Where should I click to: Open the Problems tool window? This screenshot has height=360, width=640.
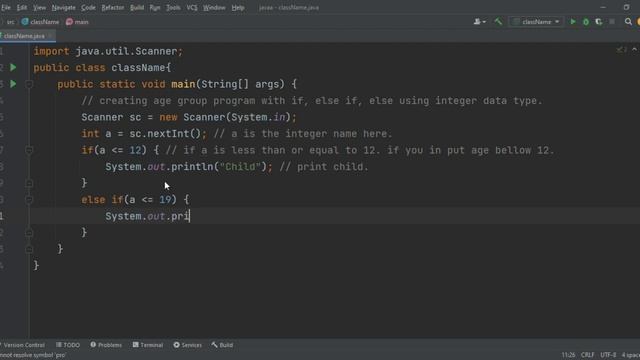[106, 345]
